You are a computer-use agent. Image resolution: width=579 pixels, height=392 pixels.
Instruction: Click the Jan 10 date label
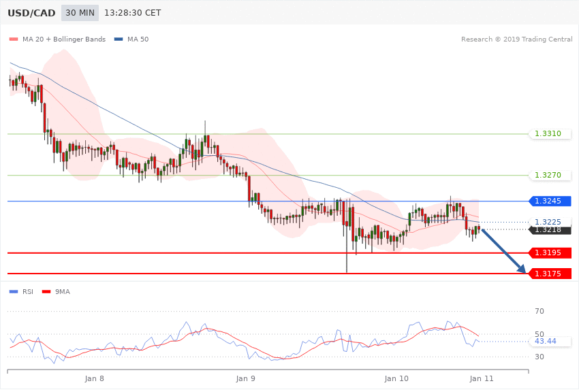click(396, 378)
